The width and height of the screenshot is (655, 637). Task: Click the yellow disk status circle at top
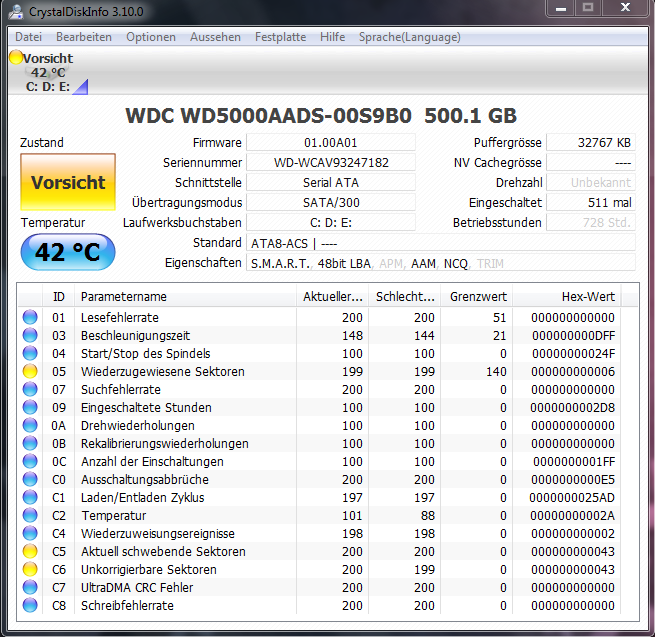point(16,57)
